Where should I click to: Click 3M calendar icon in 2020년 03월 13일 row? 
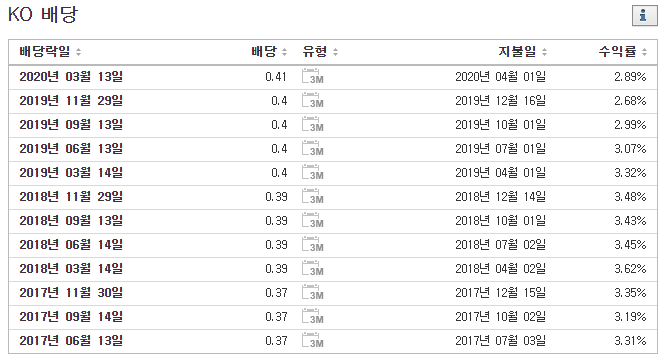[313, 76]
